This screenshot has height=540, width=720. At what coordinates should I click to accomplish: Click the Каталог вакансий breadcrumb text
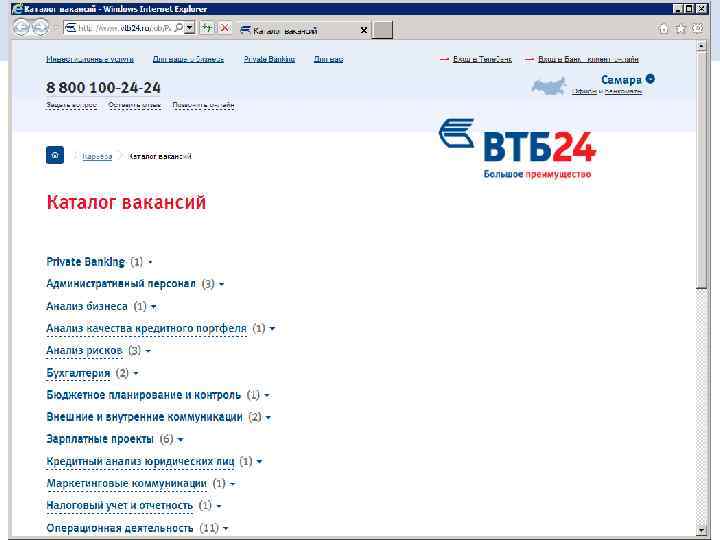(x=160, y=157)
